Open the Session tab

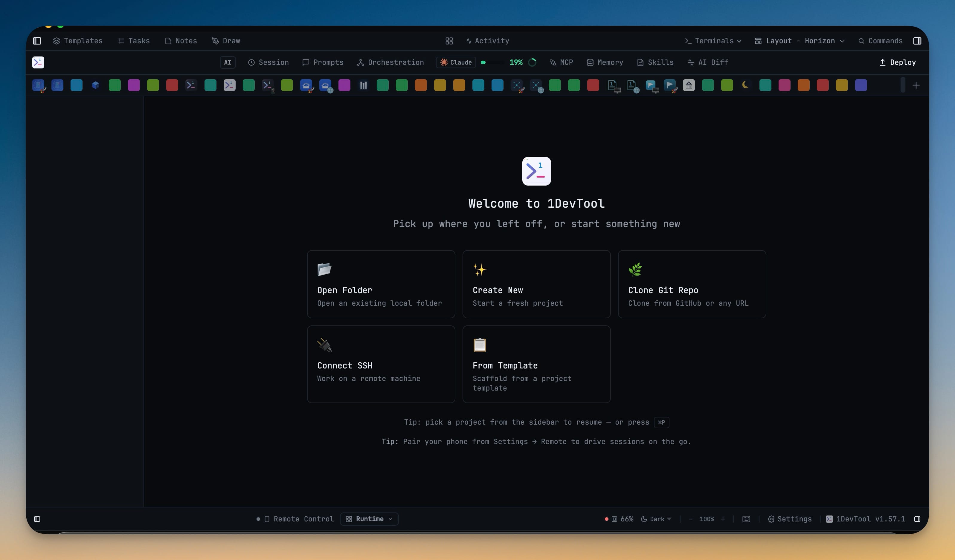click(x=268, y=62)
